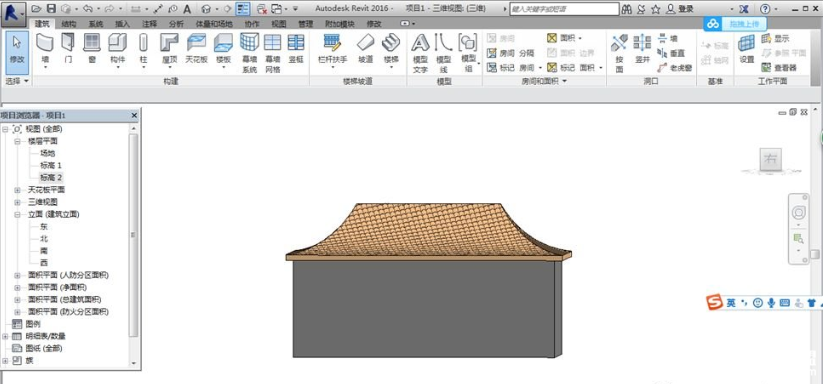Select the 模型文字 (Model Text) tool
This screenshot has width=824, height=384.
point(420,53)
